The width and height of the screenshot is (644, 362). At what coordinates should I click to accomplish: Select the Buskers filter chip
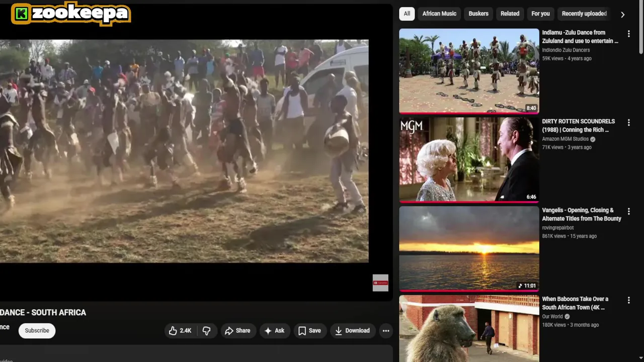tap(478, 14)
